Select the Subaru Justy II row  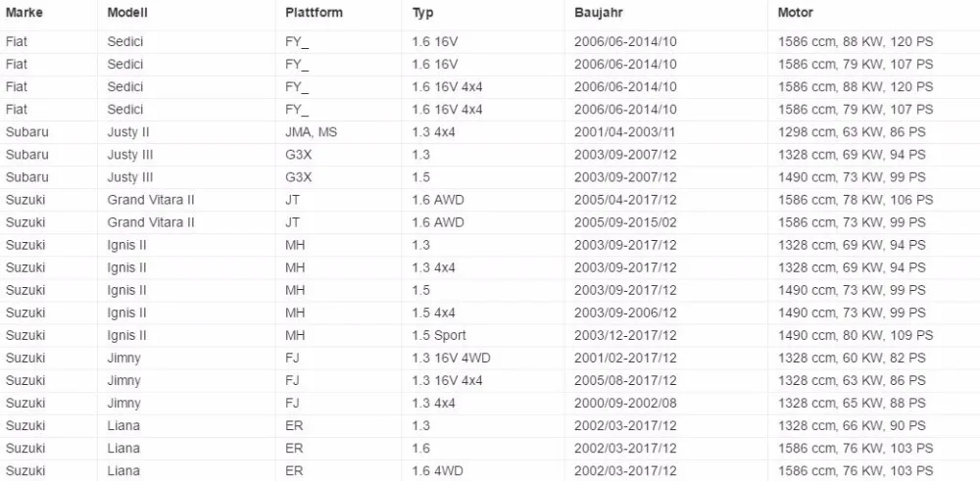(x=490, y=132)
